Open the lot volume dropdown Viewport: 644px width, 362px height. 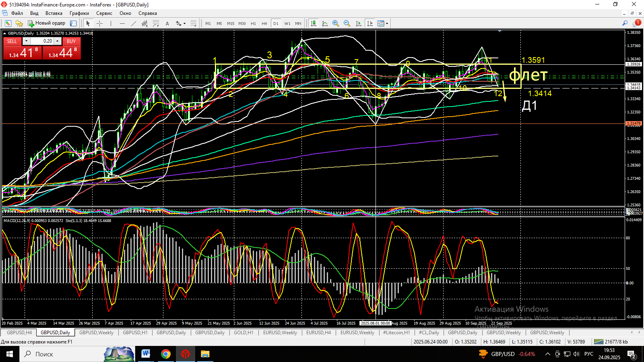(26, 41)
